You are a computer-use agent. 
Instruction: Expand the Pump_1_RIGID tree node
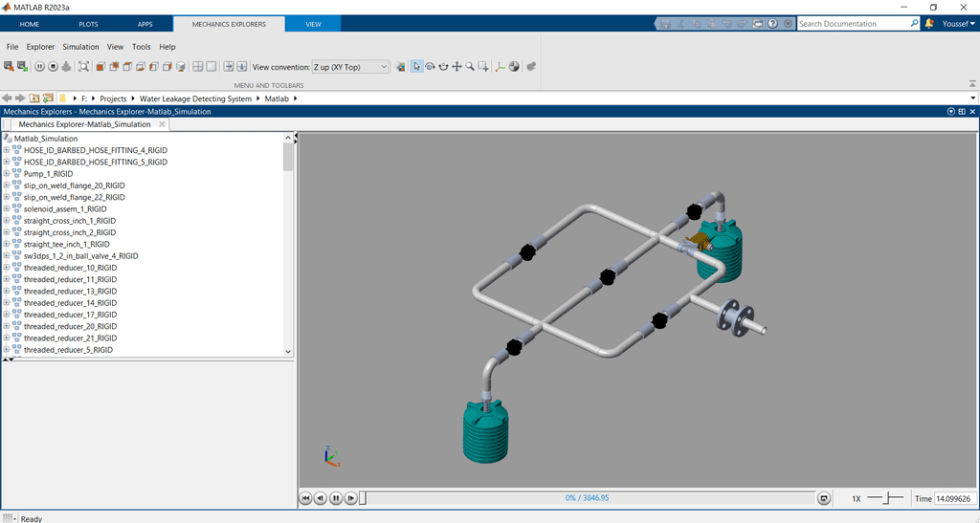tap(7, 174)
